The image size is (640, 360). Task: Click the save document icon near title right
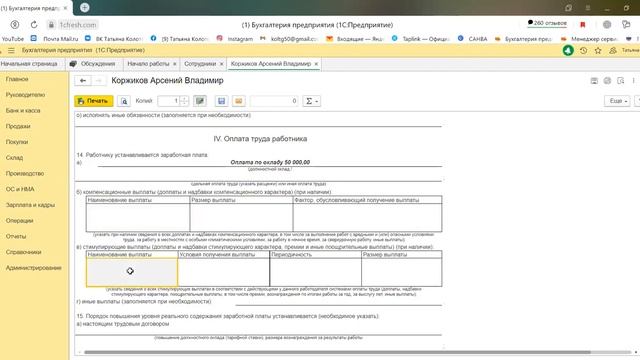[594, 81]
